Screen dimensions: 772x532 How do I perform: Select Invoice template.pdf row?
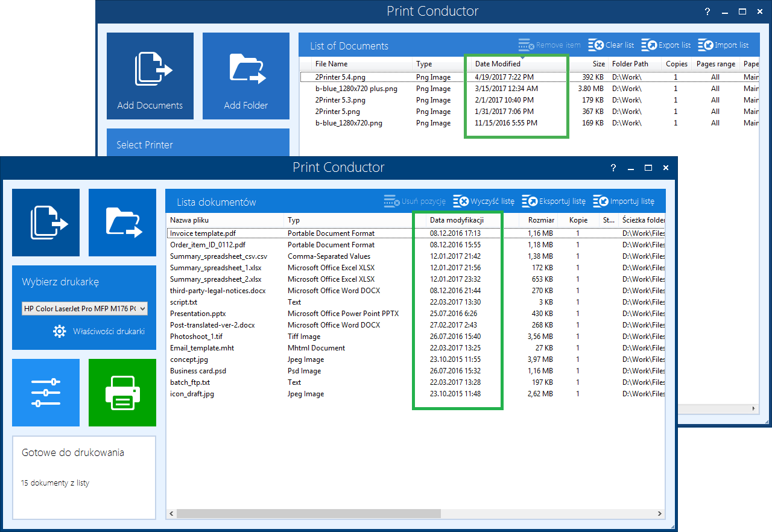coord(416,233)
